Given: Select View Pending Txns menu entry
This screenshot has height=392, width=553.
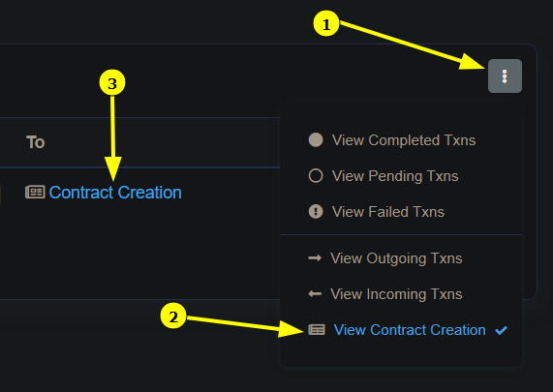Looking at the screenshot, I should click(x=401, y=176).
